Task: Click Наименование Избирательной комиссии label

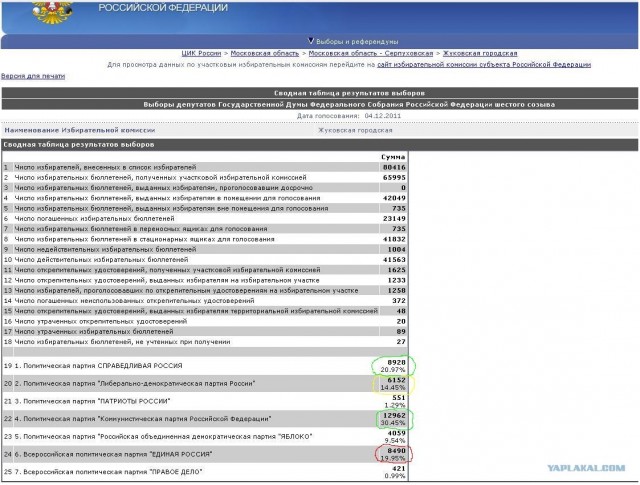Action: click(x=80, y=130)
